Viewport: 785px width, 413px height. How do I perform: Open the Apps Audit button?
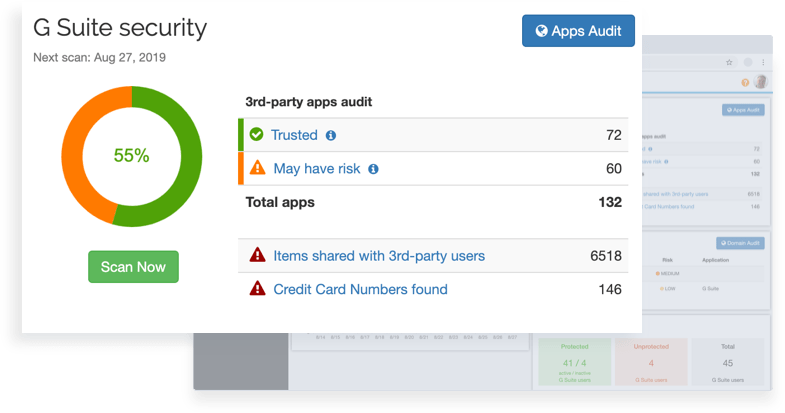click(x=578, y=31)
